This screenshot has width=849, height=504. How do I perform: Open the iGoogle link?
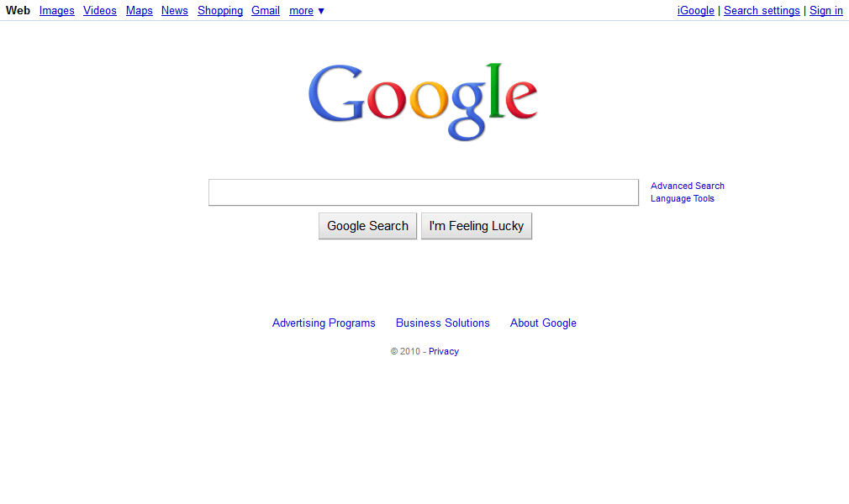[x=696, y=11]
